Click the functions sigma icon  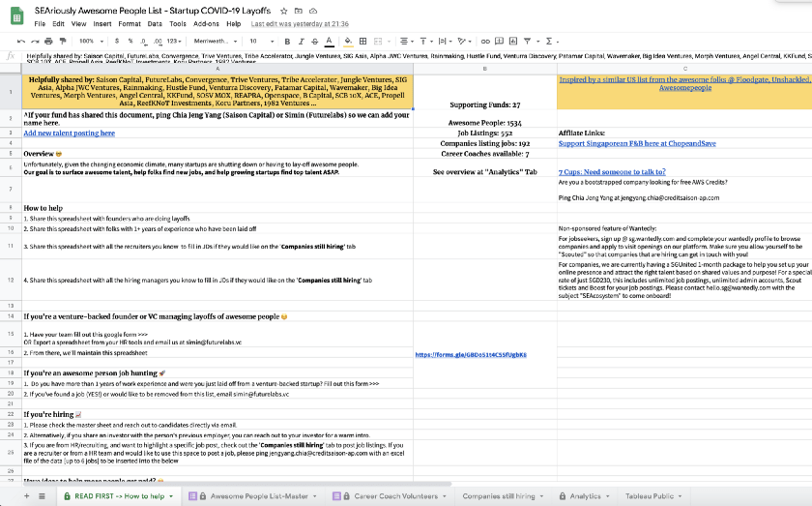click(x=549, y=41)
